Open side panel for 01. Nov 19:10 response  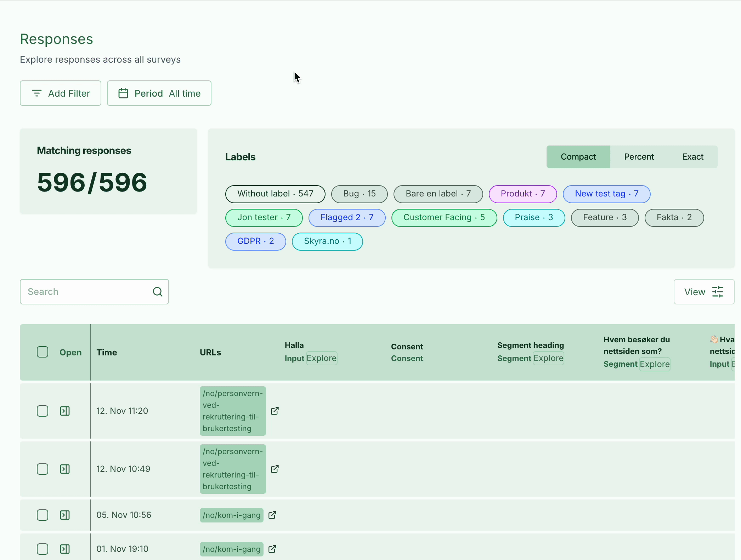tap(65, 549)
